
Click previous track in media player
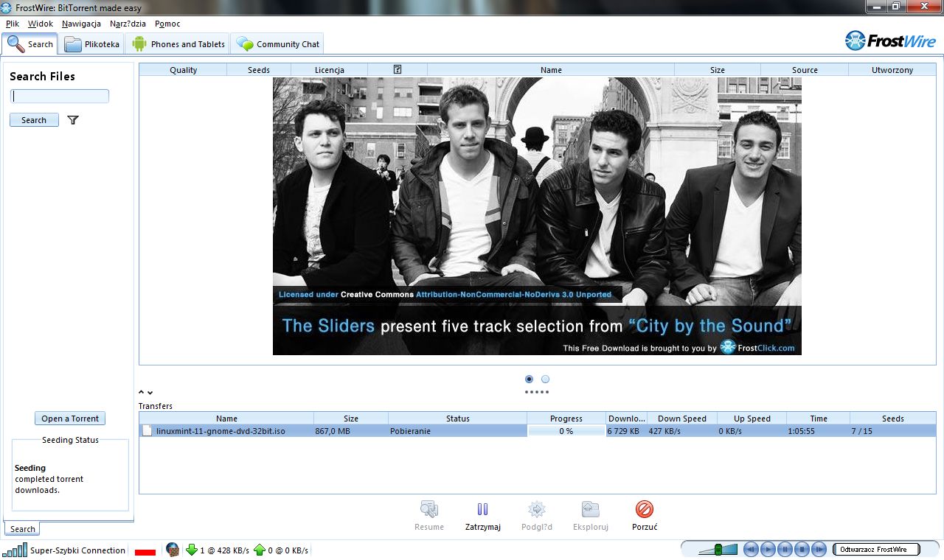tap(751, 549)
